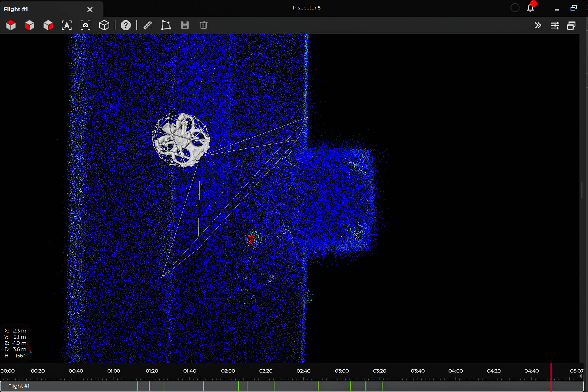
Task: Select the Flight #1 tab
Action: pyautogui.click(x=16, y=9)
